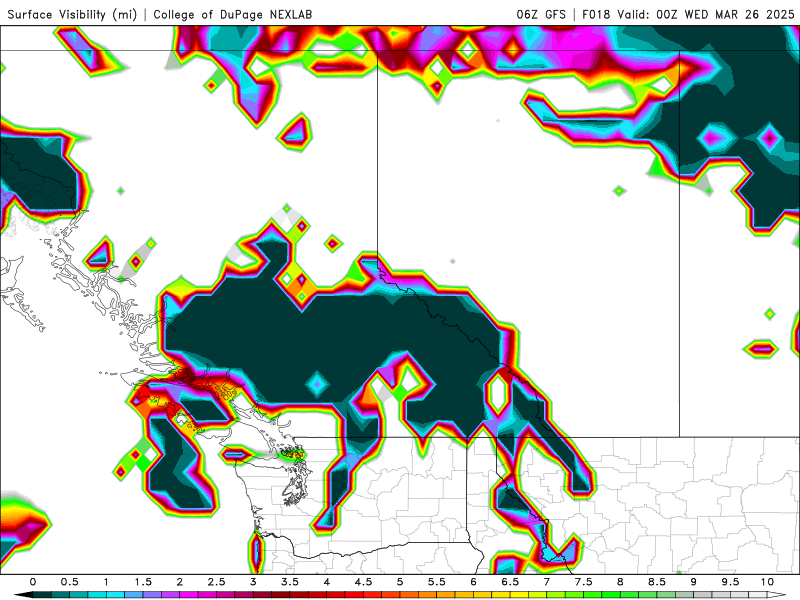The width and height of the screenshot is (800, 600).
Task: Click the colorbar tick label "2.5"
Action: (216, 582)
